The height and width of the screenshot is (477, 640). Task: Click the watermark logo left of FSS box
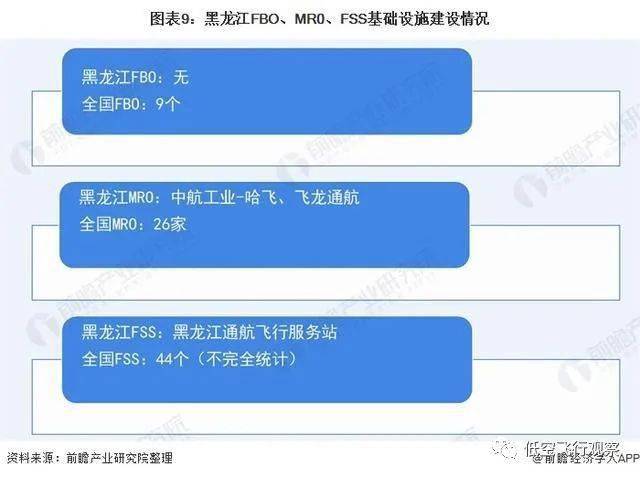(42, 329)
